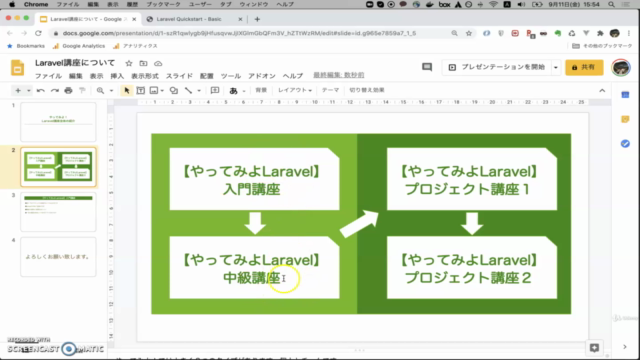Open the insert image dropdown arrow

[162, 91]
